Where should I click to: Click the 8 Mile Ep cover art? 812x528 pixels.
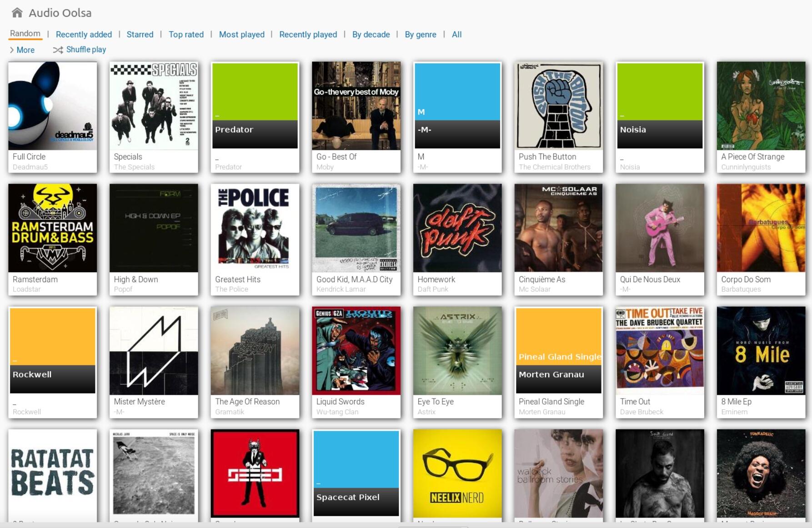pyautogui.click(x=761, y=351)
